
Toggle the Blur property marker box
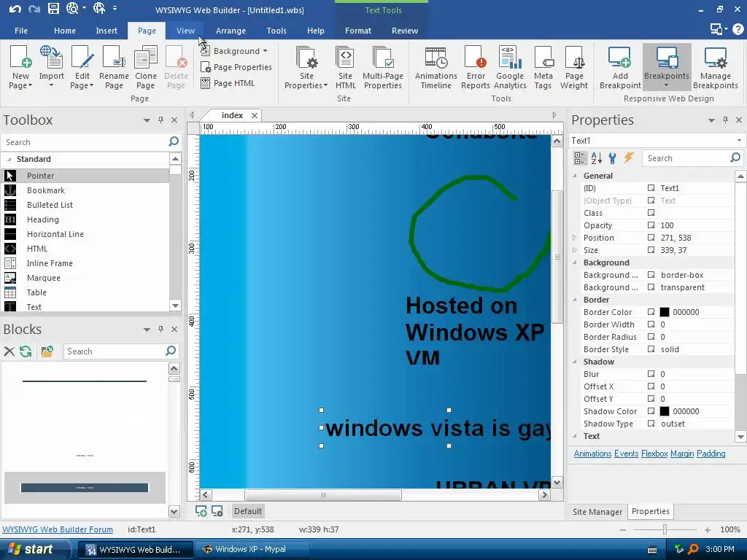[x=651, y=374]
